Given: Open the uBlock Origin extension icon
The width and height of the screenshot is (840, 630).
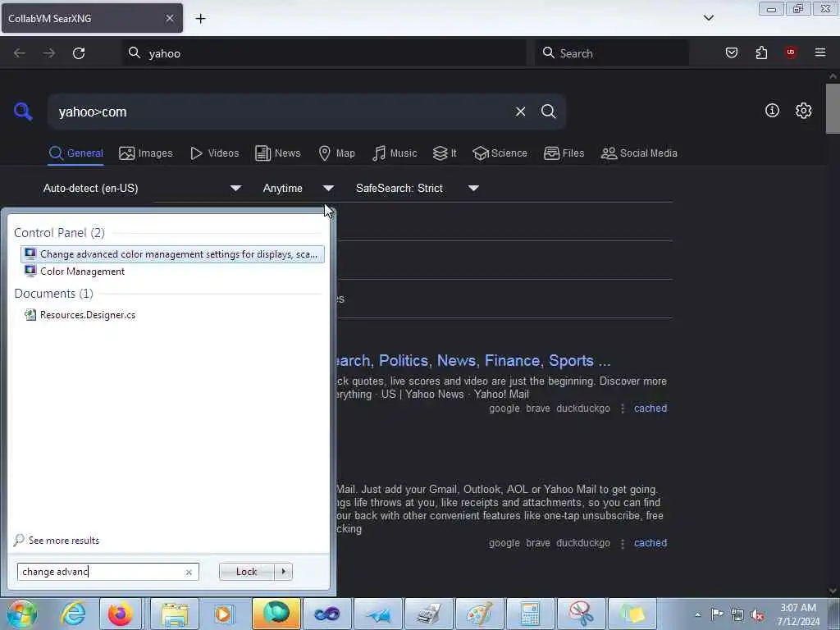Looking at the screenshot, I should (791, 52).
